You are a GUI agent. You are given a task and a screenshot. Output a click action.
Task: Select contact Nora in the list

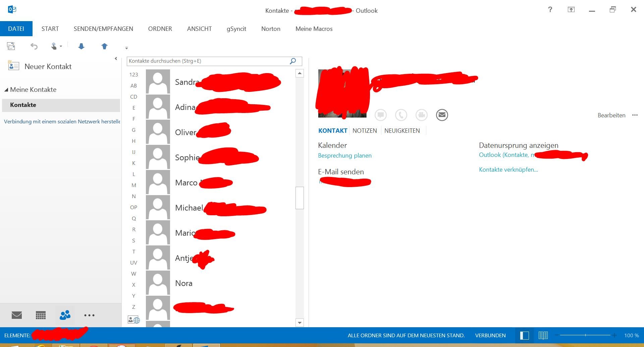(x=220, y=283)
